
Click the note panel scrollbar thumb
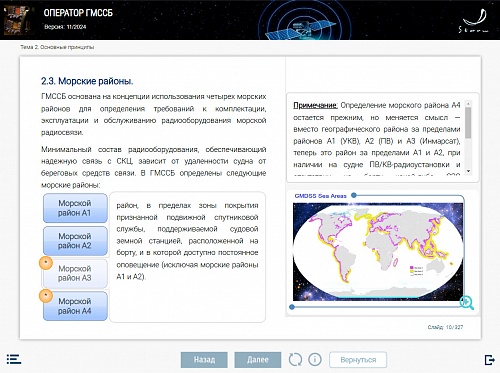pos(468,122)
